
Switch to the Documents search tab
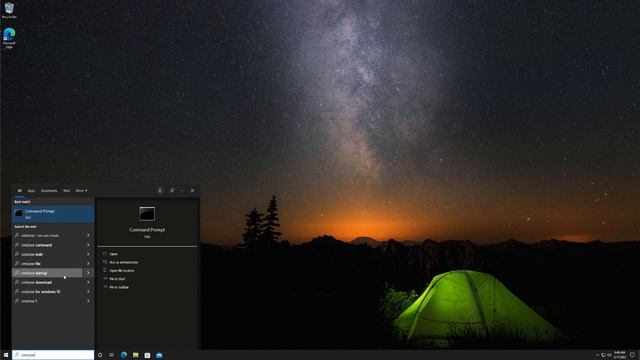pos(49,191)
